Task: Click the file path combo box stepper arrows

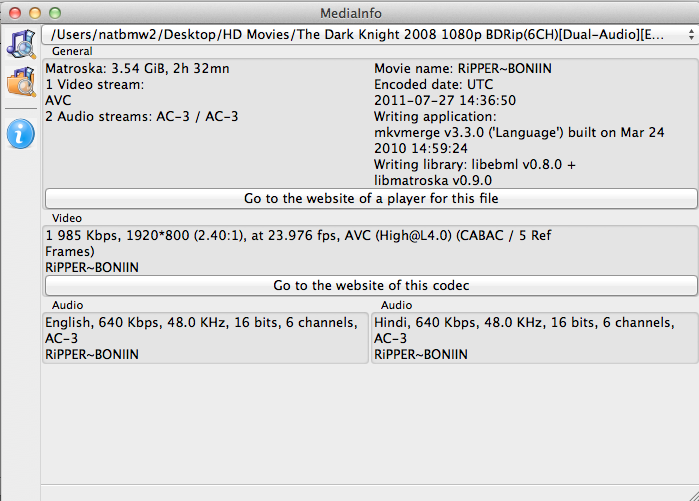Action: 691,34
